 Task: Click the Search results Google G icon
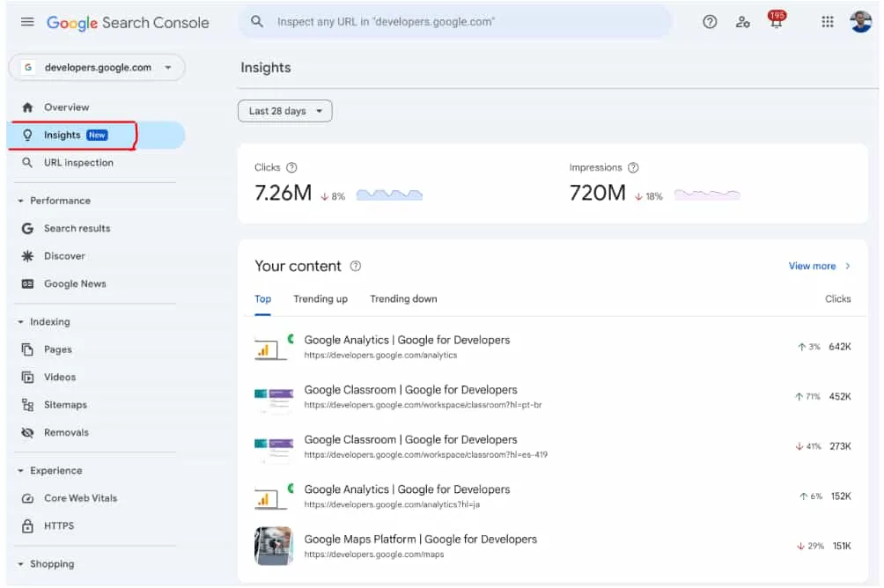27,228
